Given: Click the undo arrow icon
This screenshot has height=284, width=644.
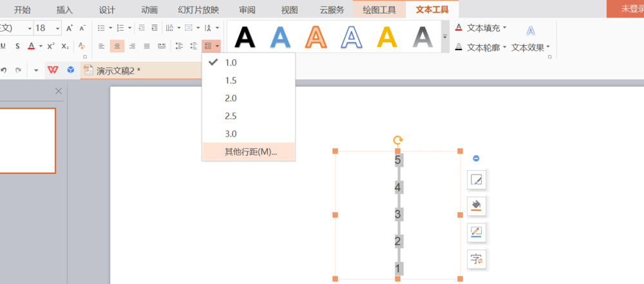Looking at the screenshot, I should pyautogui.click(x=4, y=70).
